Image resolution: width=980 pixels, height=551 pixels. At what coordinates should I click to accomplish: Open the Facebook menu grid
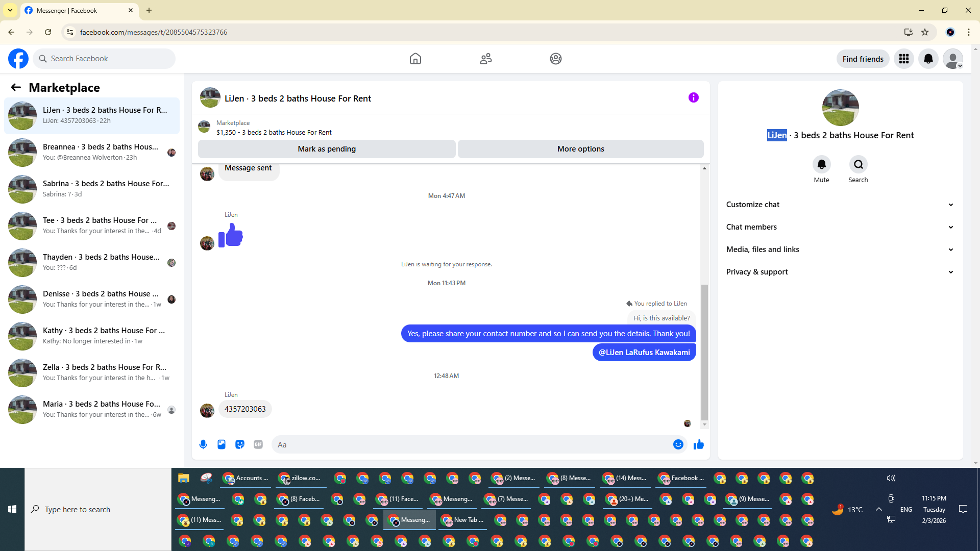pos(903,59)
